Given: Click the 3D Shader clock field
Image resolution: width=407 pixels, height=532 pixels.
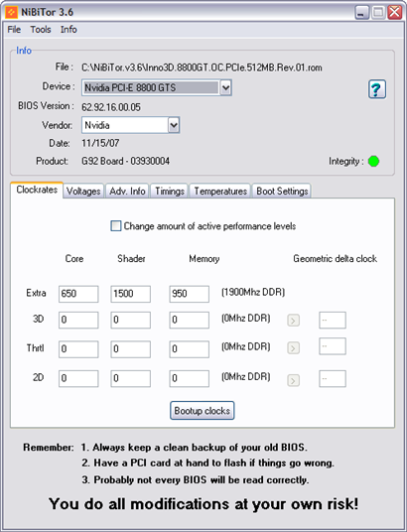Looking at the screenshot, I should click(130, 320).
